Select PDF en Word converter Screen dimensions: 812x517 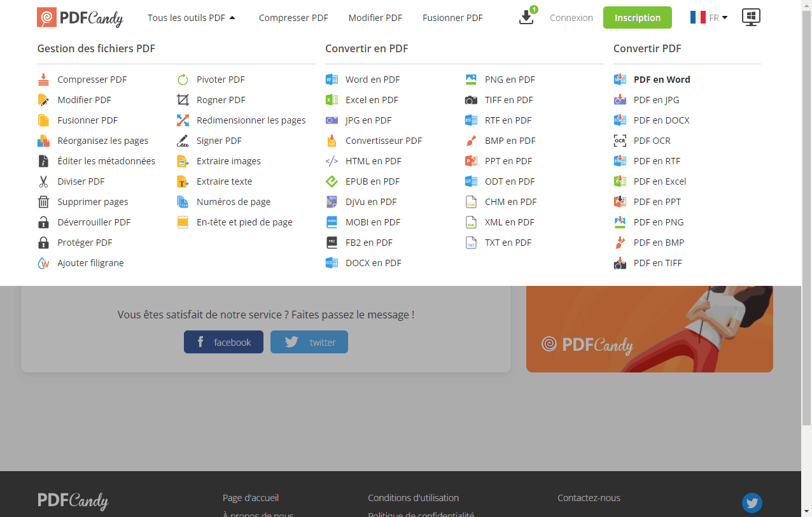pos(662,80)
